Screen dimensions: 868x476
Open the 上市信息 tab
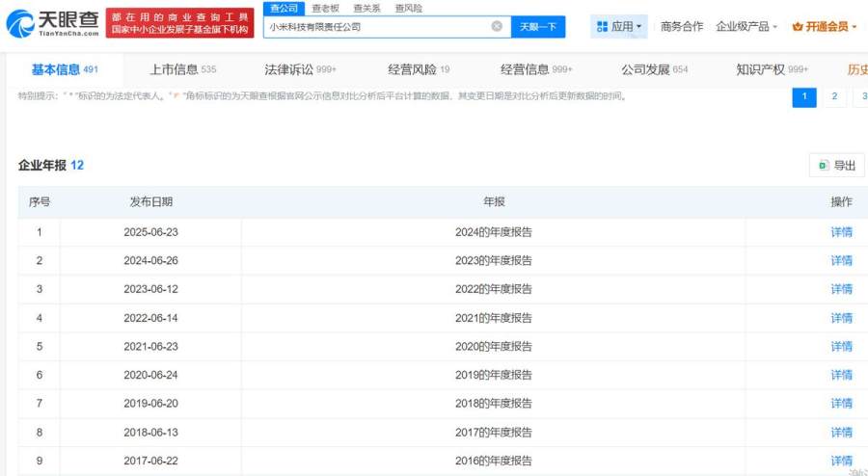coord(182,69)
